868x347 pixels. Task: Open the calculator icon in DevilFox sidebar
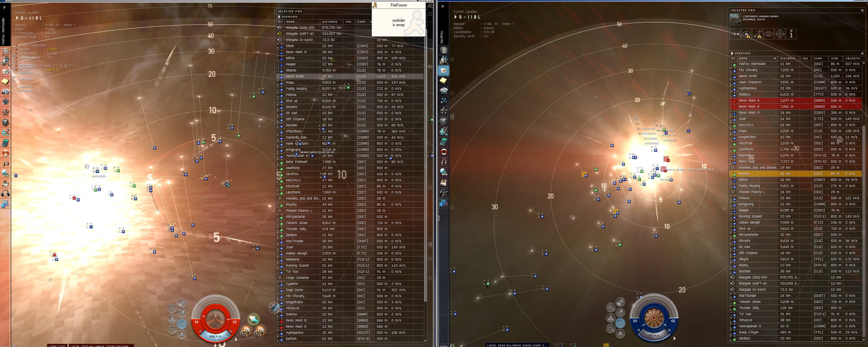tap(444, 142)
